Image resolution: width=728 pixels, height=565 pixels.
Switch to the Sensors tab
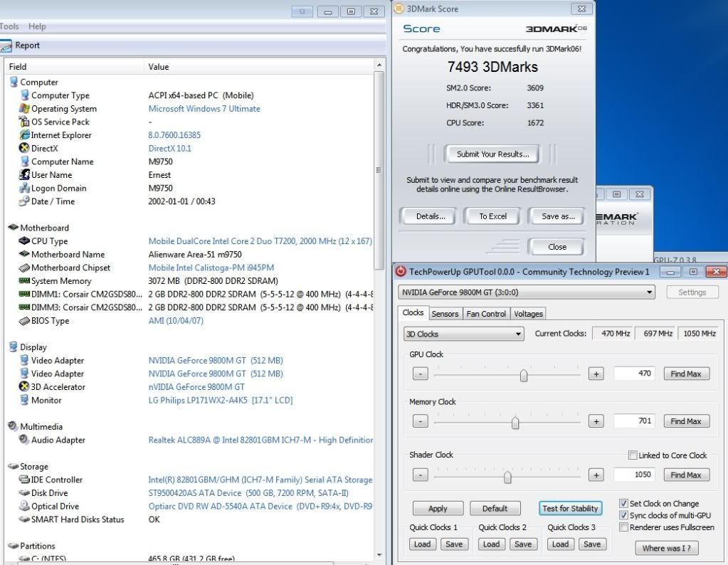[445, 314]
